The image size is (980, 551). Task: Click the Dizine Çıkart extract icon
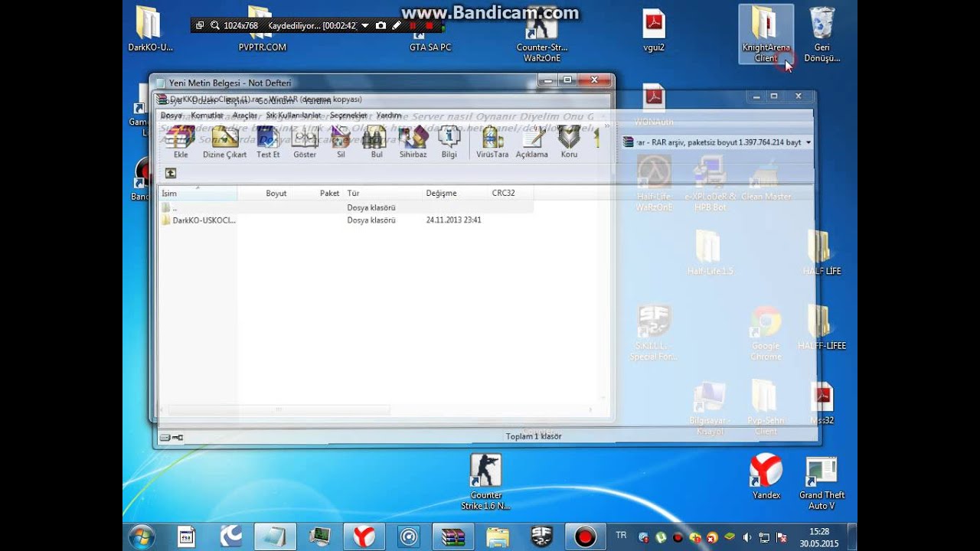tap(224, 142)
